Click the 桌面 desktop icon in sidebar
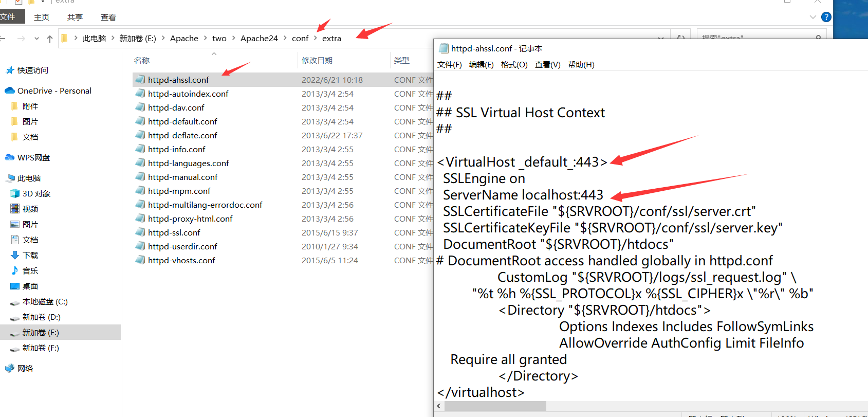868x417 pixels. [x=15, y=286]
